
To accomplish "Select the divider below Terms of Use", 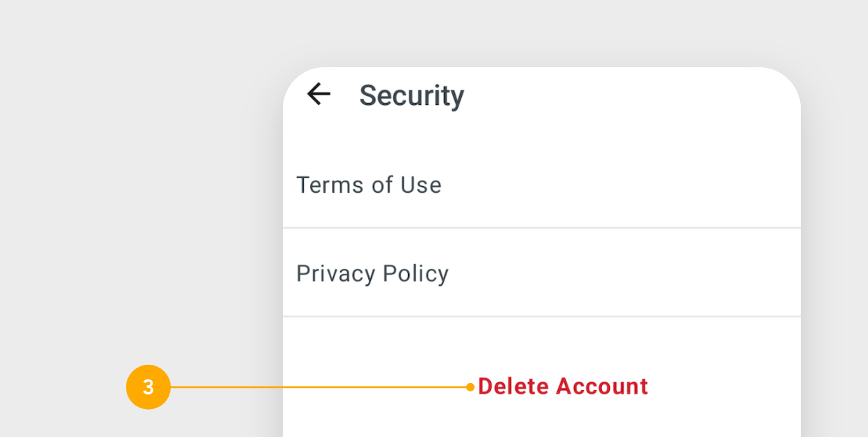I will tap(541, 227).
